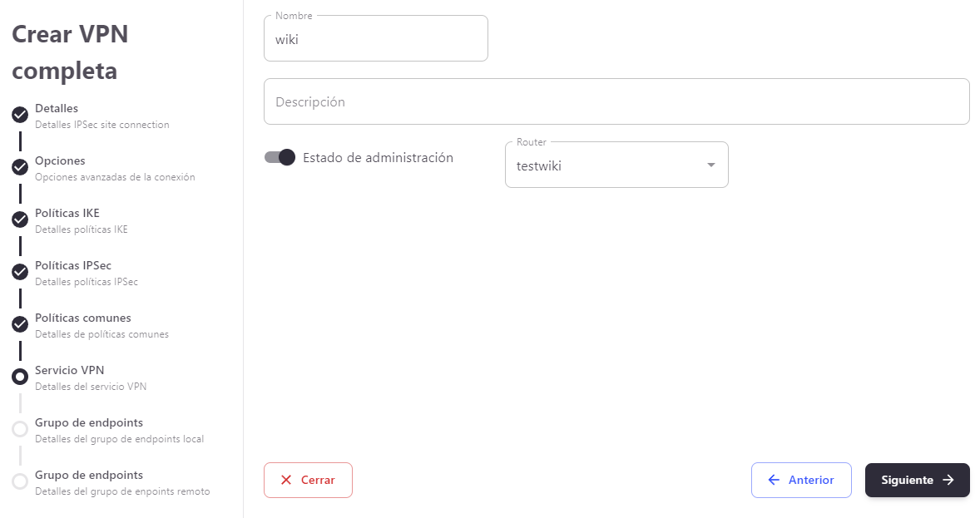Click the Grupo de endpoints remoto step circle

(20, 481)
